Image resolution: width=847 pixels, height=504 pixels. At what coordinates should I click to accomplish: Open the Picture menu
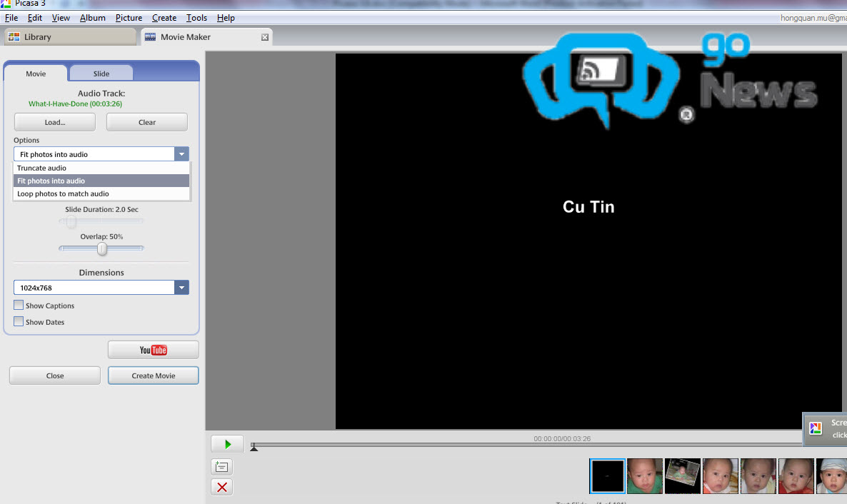[129, 18]
